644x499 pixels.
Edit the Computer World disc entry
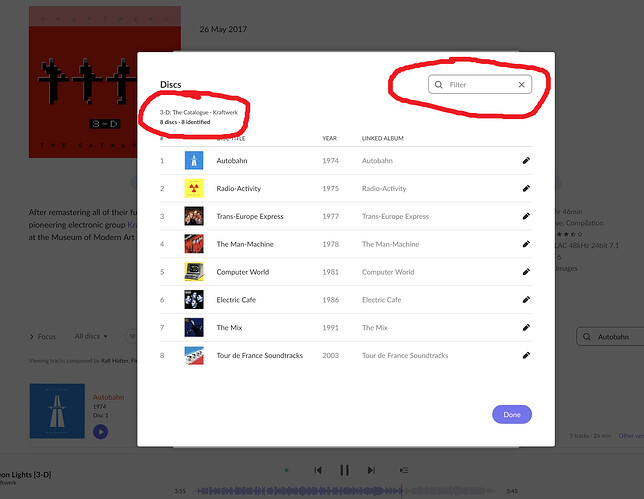point(526,272)
